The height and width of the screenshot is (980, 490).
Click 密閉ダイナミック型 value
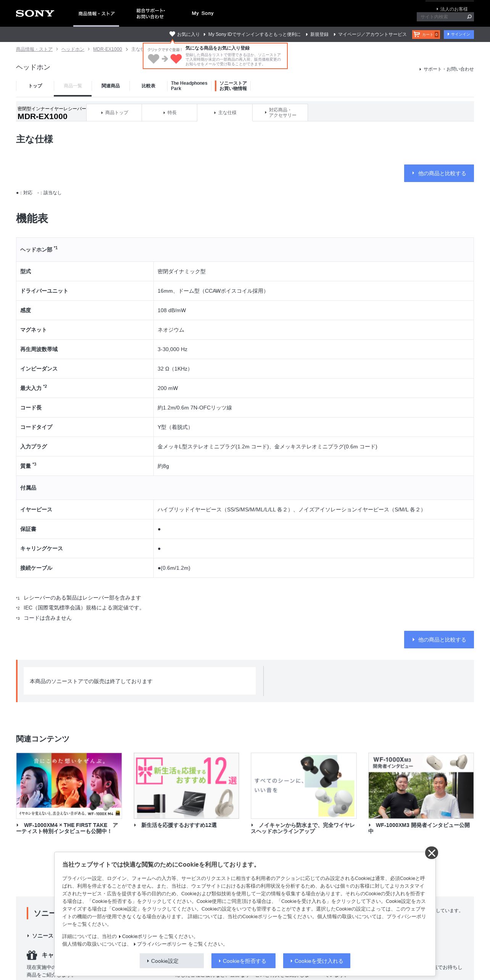point(182,271)
